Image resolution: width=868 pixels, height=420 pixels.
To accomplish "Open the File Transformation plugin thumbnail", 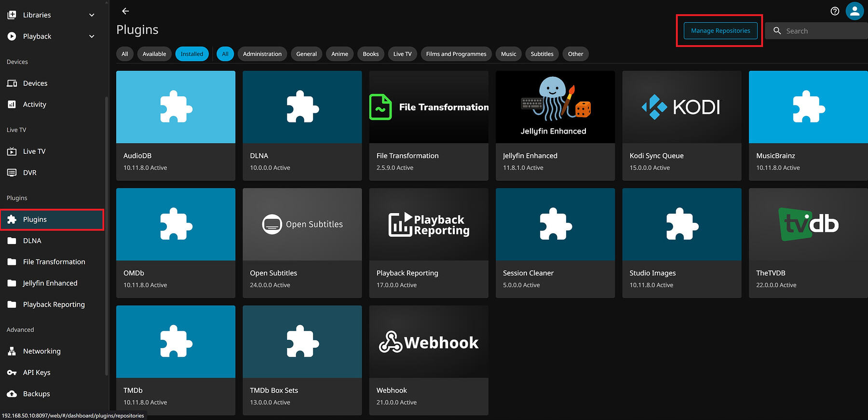I will coord(429,107).
